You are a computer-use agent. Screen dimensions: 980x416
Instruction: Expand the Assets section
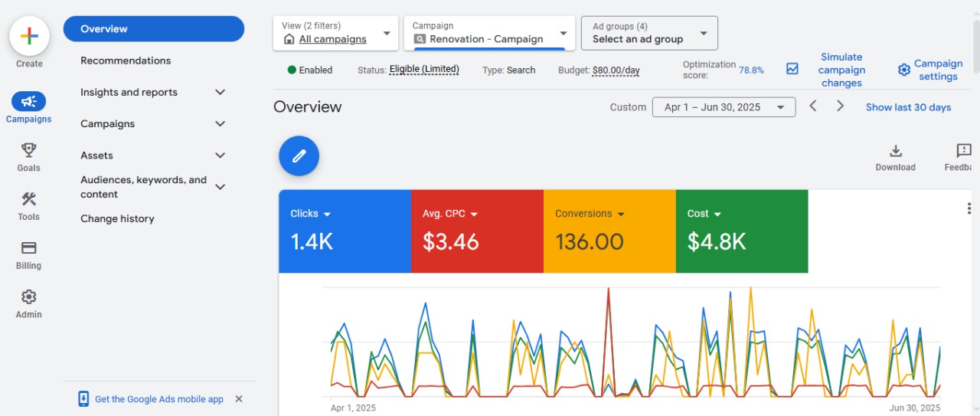tap(220, 156)
